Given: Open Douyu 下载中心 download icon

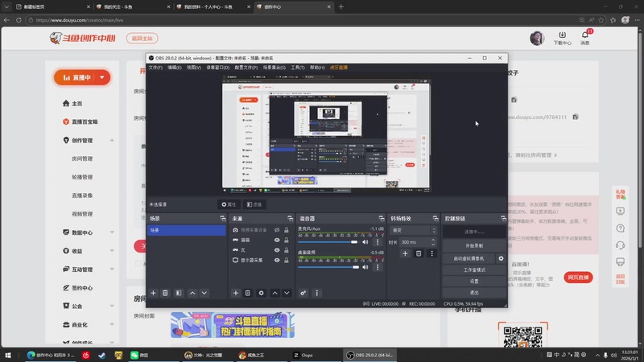Looking at the screenshot, I should (562, 38).
